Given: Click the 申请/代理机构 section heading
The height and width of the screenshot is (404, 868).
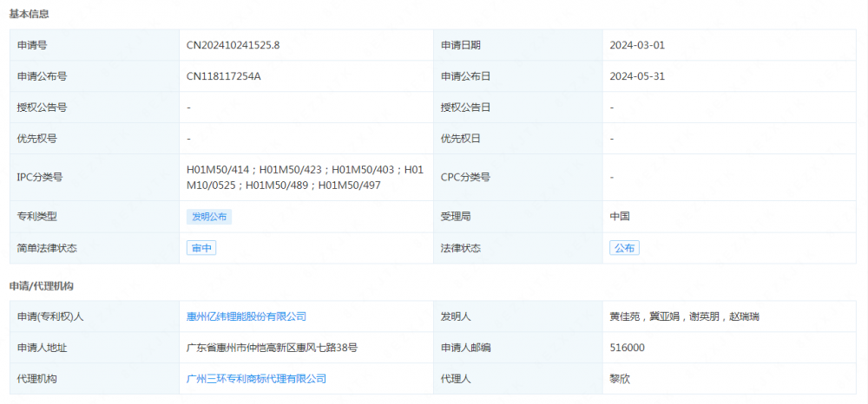Looking at the screenshot, I should pyautogui.click(x=42, y=286).
